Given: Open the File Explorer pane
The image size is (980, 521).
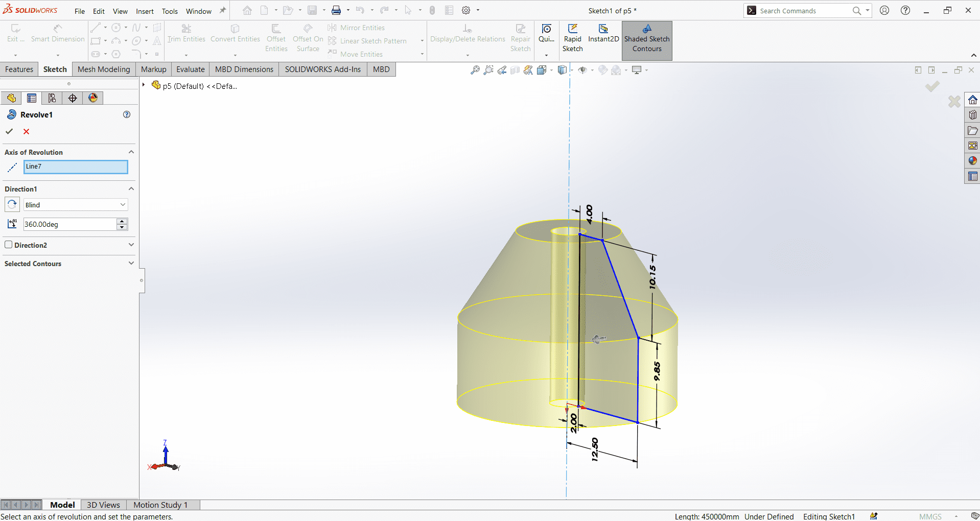Looking at the screenshot, I should pyautogui.click(x=972, y=130).
